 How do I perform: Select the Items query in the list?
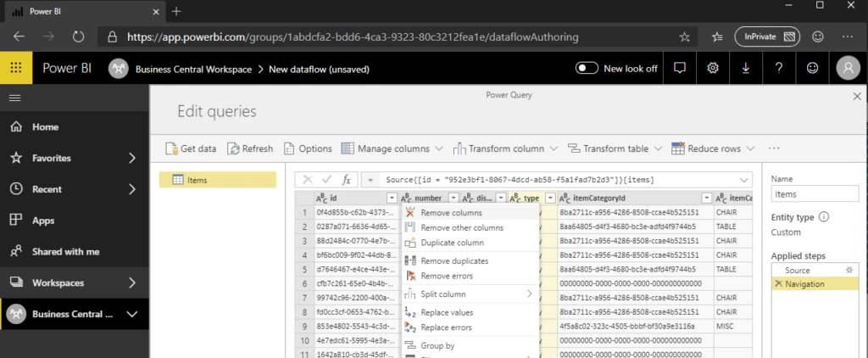[x=218, y=180]
